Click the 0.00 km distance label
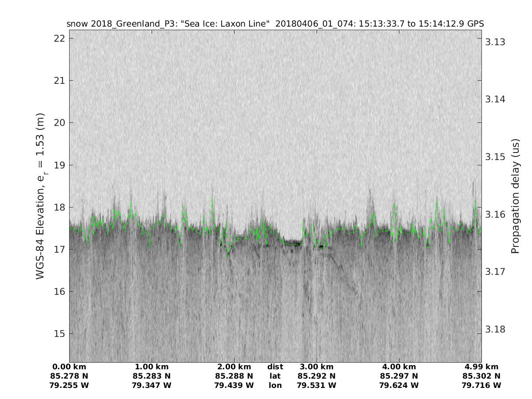The image size is (532, 399). coord(70,367)
